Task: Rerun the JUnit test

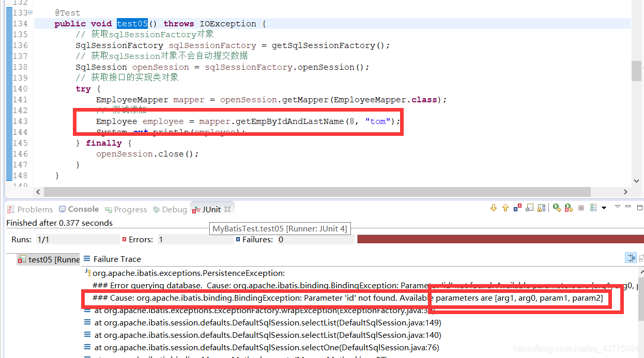Action: (557, 208)
